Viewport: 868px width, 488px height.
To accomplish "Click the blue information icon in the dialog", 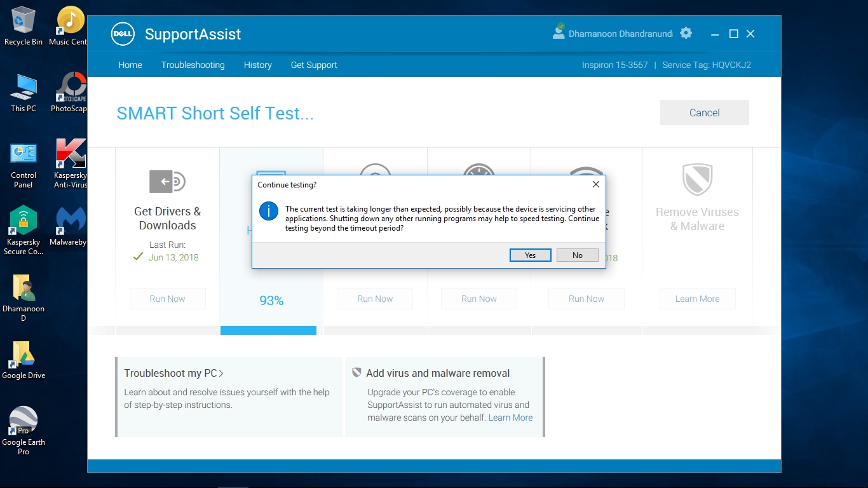I will click(269, 212).
